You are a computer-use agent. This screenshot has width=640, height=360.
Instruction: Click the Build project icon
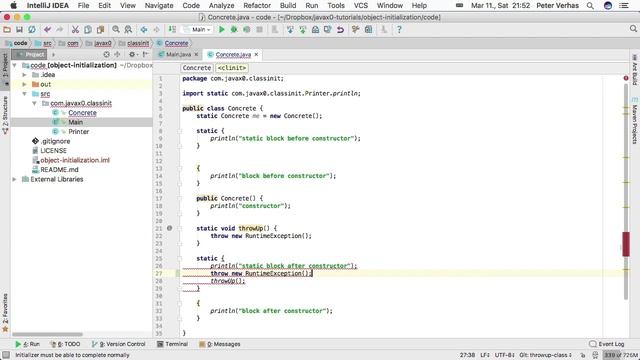tap(172, 29)
